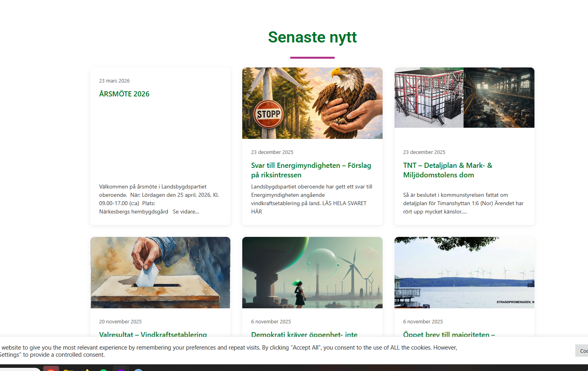This screenshot has width=588, height=371.
Task: Open the partly visible cookie settings button
Action: point(582,351)
